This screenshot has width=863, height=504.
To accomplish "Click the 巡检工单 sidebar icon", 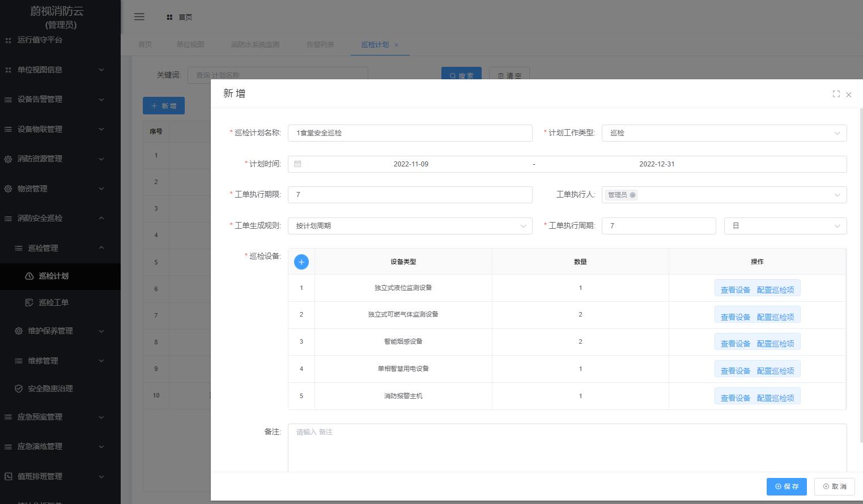I will click(29, 303).
